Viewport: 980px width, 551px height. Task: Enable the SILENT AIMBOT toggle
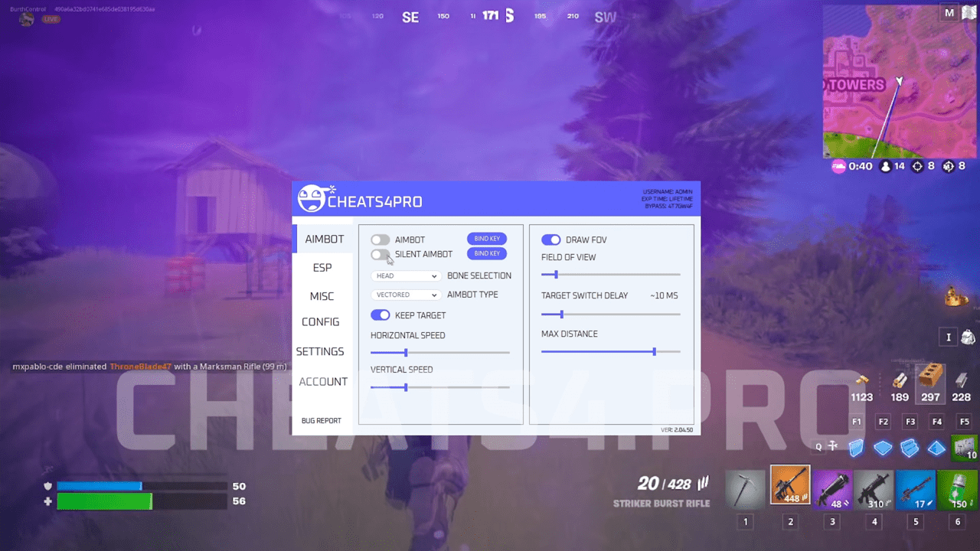381,254
